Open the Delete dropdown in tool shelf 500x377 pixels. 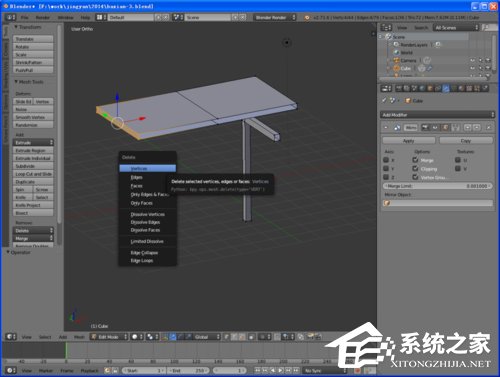tap(33, 230)
